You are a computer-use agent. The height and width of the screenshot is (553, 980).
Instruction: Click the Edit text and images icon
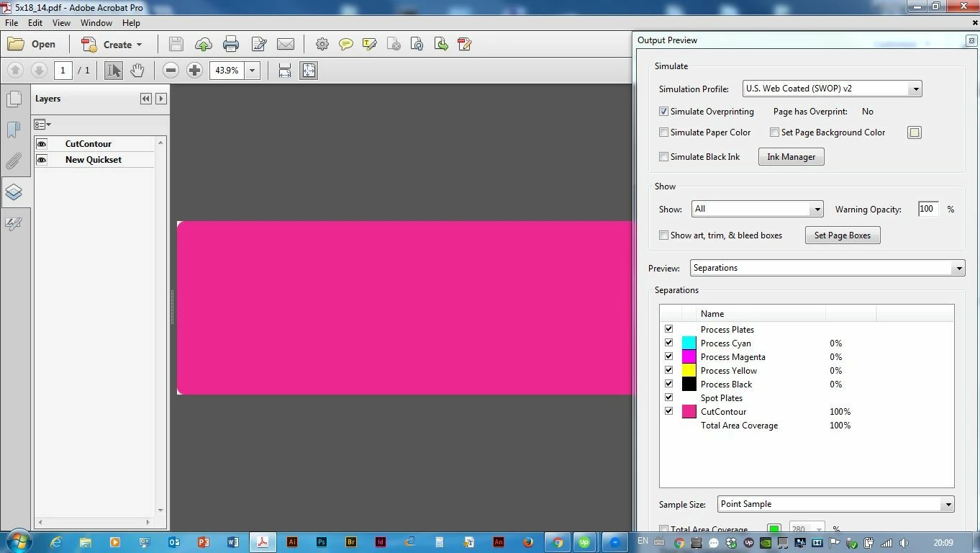point(258,45)
